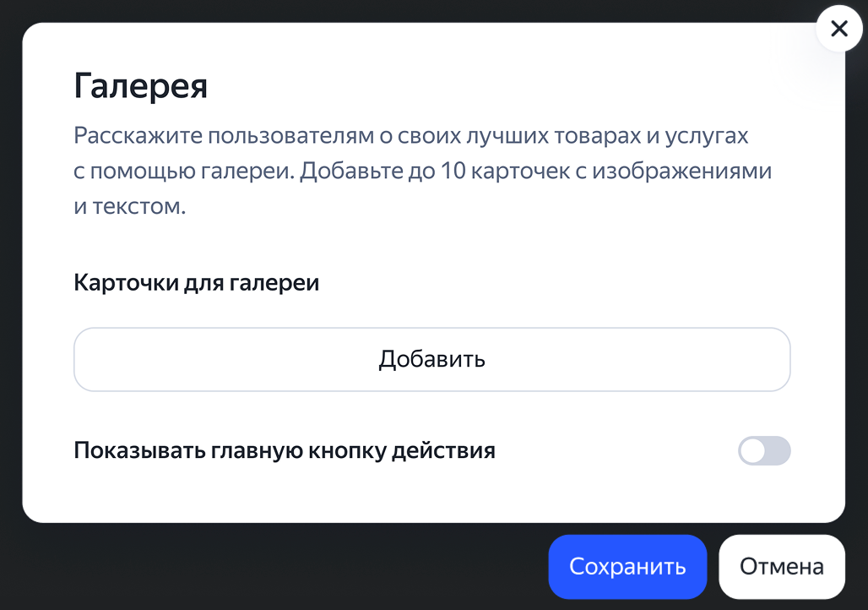Add a new gallery card
The image size is (868, 610).
point(431,360)
